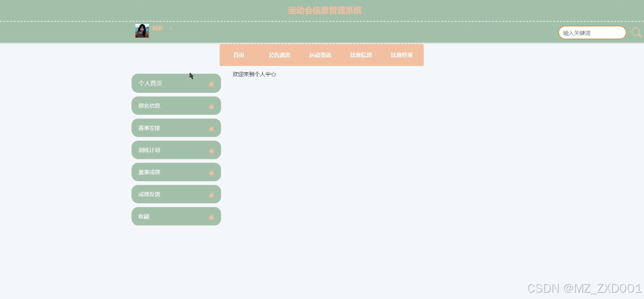The width and height of the screenshot is (644, 299).
Task: Go to the 首页 navigation tab
Action: click(x=238, y=55)
